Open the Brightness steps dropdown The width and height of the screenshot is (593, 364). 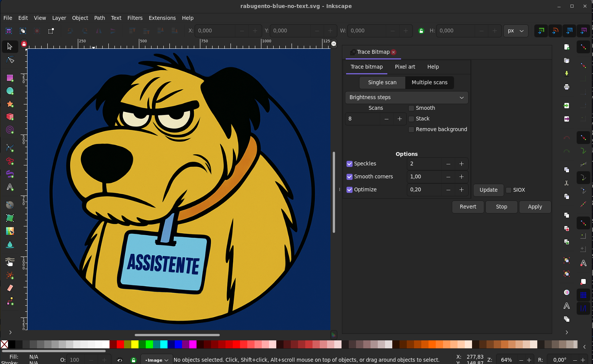pyautogui.click(x=407, y=98)
